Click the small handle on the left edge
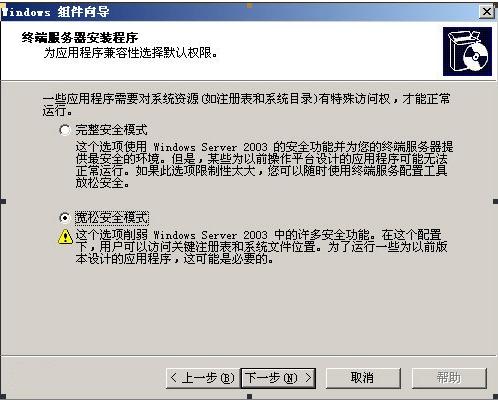Screen dimensions: 498x400 click(3, 201)
